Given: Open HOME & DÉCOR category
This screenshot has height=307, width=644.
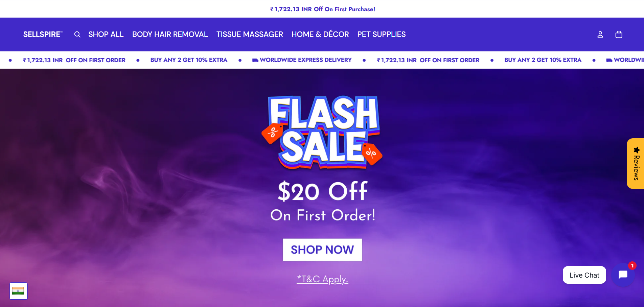Looking at the screenshot, I should (320, 34).
